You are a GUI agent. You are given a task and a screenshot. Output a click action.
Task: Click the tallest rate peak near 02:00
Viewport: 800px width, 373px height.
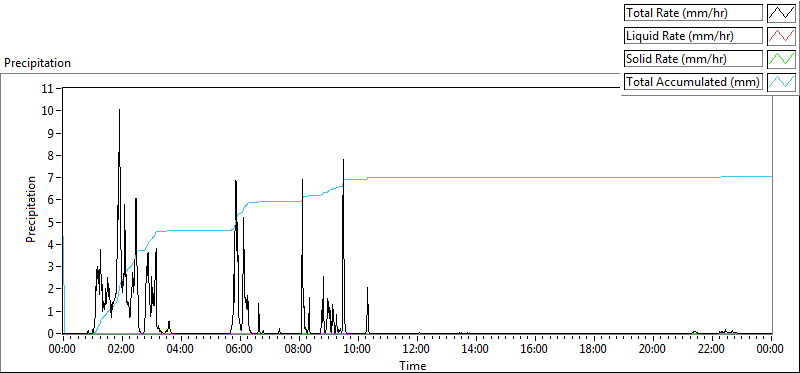click(119, 110)
